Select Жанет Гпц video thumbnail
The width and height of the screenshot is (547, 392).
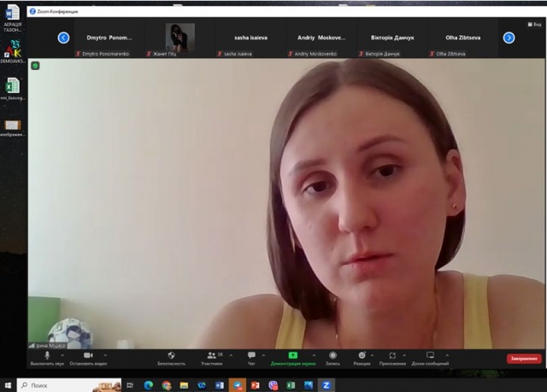[x=180, y=37]
